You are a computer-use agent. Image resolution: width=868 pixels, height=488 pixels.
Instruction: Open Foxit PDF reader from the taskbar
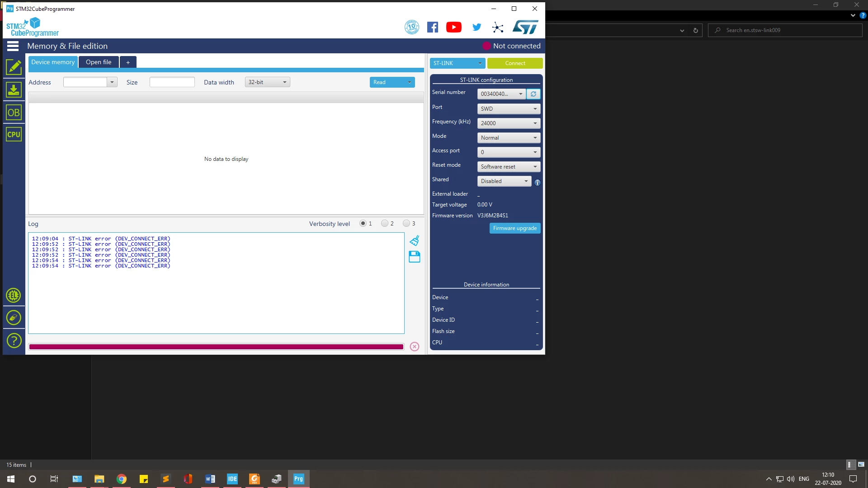click(x=255, y=479)
